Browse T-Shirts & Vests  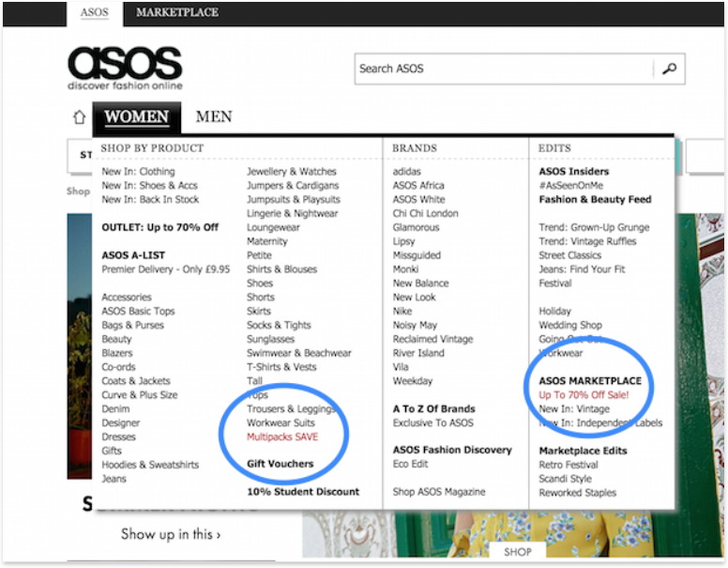point(281,367)
